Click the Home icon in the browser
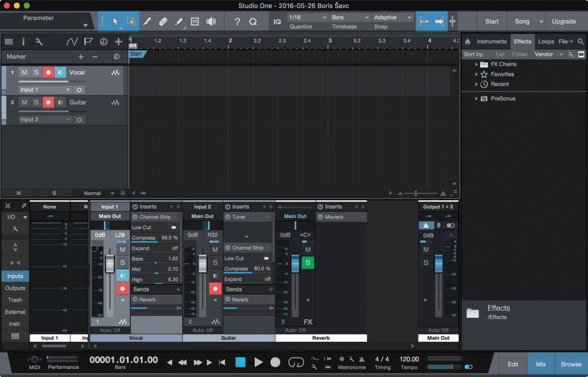This screenshot has height=377, width=588. click(x=467, y=42)
